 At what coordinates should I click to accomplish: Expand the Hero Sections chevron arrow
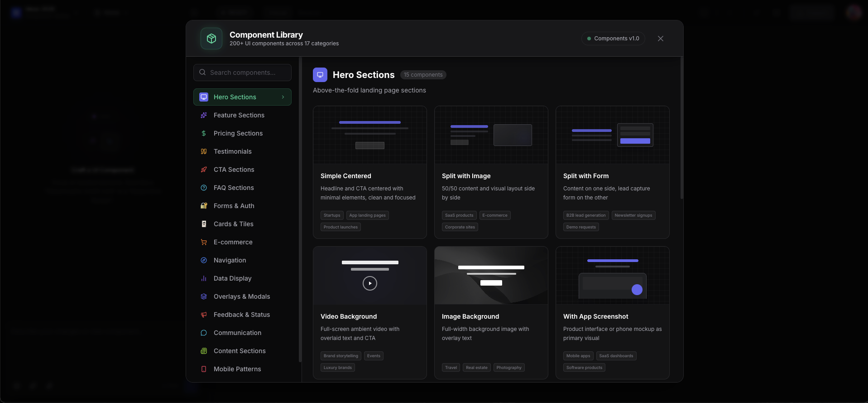pos(283,97)
